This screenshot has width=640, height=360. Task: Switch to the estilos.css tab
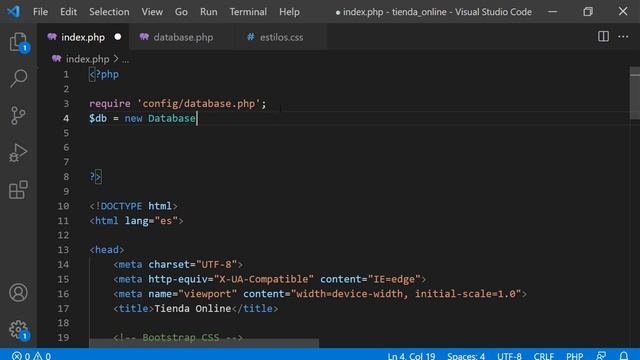point(281,37)
